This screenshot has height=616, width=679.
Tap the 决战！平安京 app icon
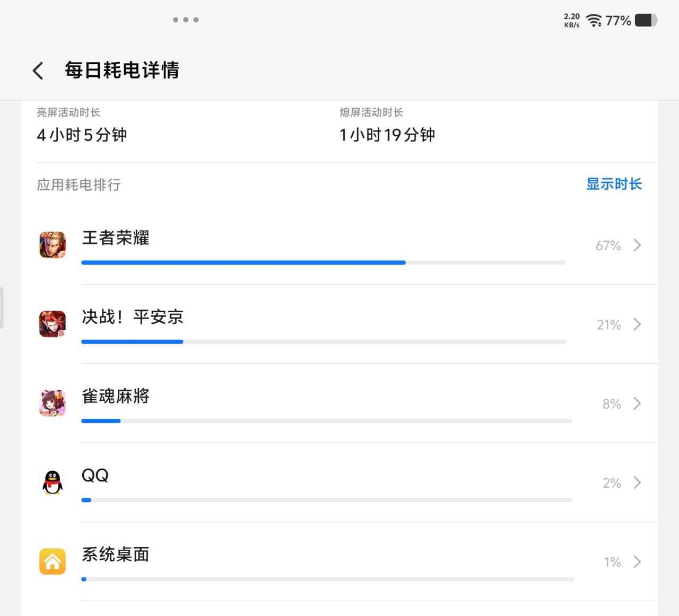[x=53, y=324]
